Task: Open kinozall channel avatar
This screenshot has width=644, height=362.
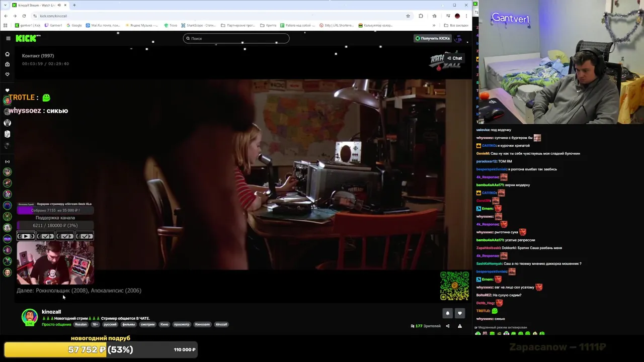Action: coord(29,317)
